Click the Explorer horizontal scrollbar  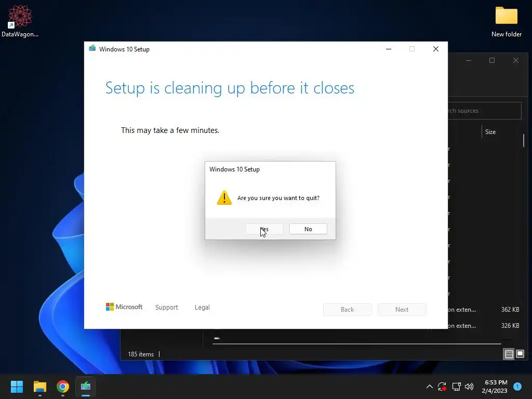356,344
